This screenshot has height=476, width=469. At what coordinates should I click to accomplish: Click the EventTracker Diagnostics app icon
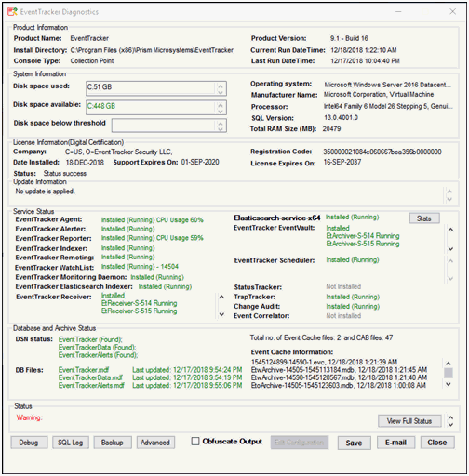click(x=12, y=12)
